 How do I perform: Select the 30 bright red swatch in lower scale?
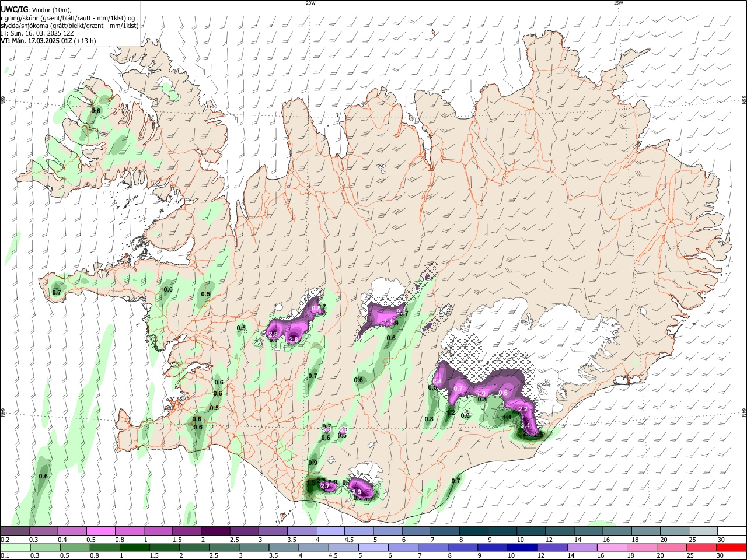click(x=731, y=547)
